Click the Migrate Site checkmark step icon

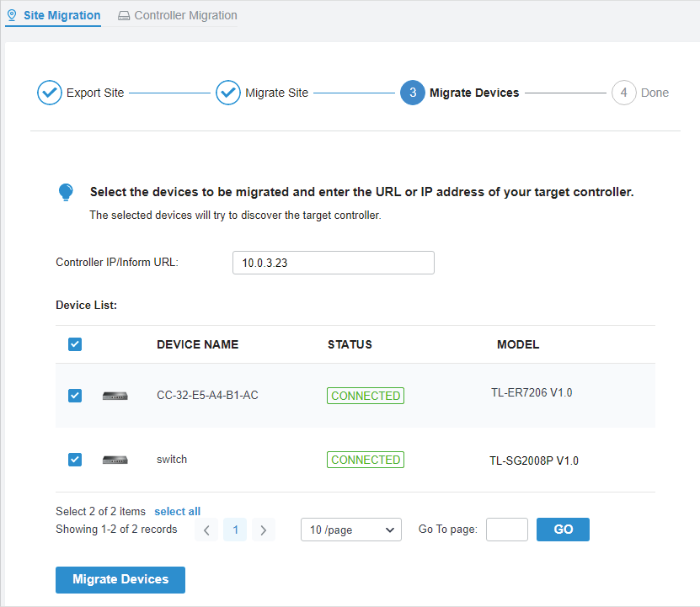click(x=228, y=93)
